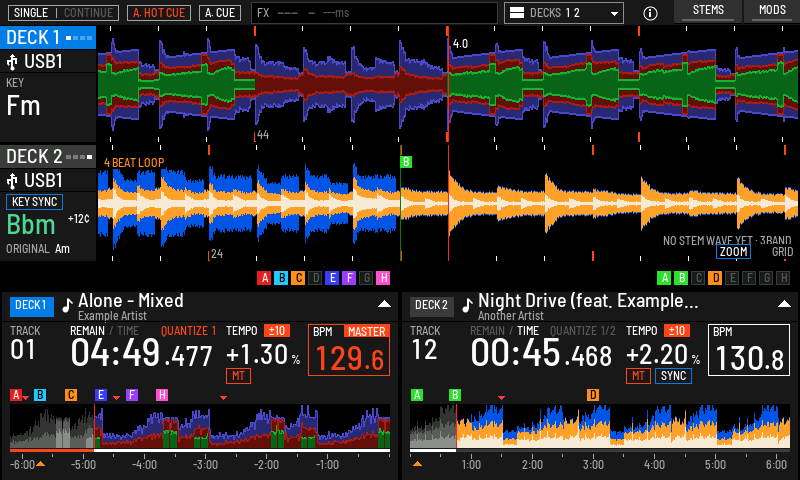Viewport: 800px width, 480px height.
Task: Open the MODS tab
Action: pos(772,11)
